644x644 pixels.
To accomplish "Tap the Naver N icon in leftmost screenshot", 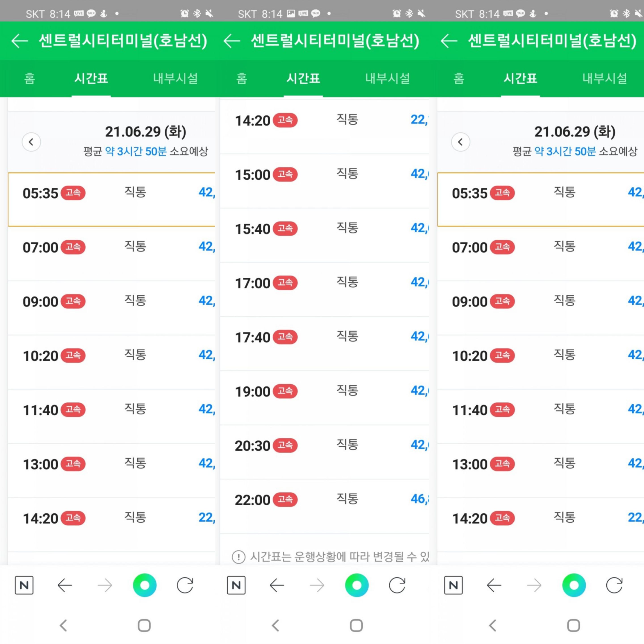I will (24, 585).
